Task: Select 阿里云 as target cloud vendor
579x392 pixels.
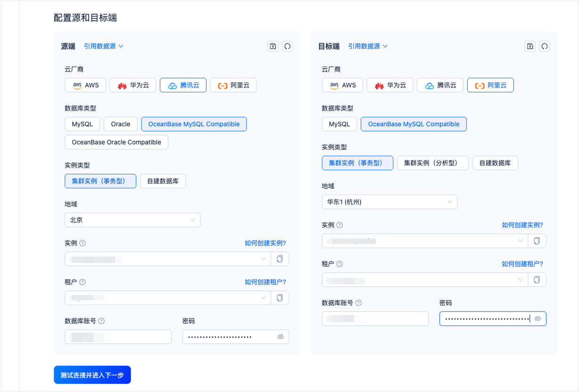Action: [490, 85]
